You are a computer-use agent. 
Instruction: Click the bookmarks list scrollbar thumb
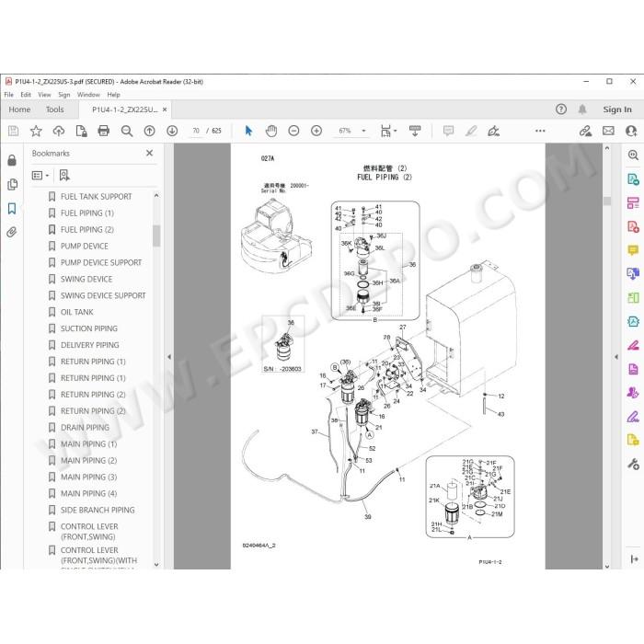pos(156,236)
